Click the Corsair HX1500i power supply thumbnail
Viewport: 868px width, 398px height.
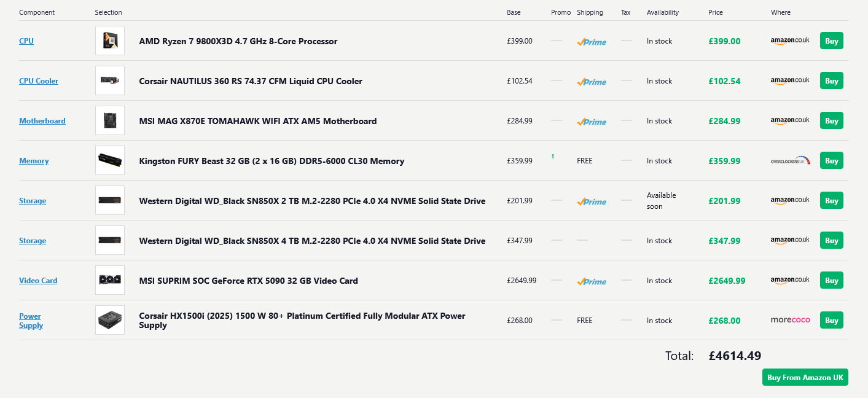[x=110, y=320]
